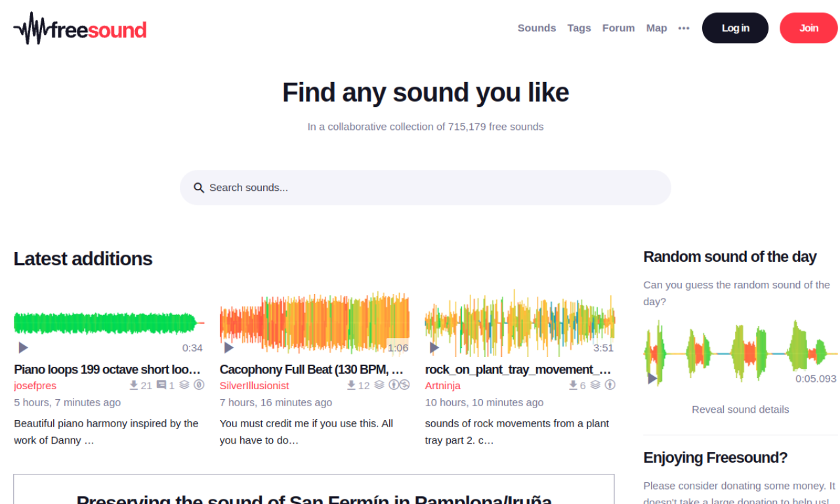Click the Freesound logo

tap(79, 29)
